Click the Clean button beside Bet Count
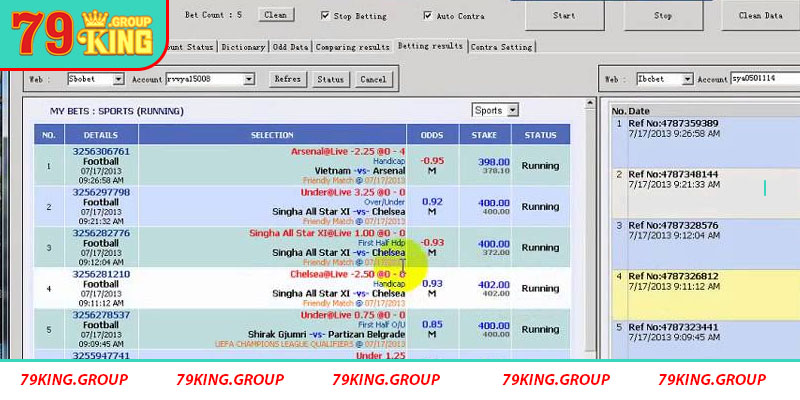Screen dimensions: 800x400 coord(276,15)
